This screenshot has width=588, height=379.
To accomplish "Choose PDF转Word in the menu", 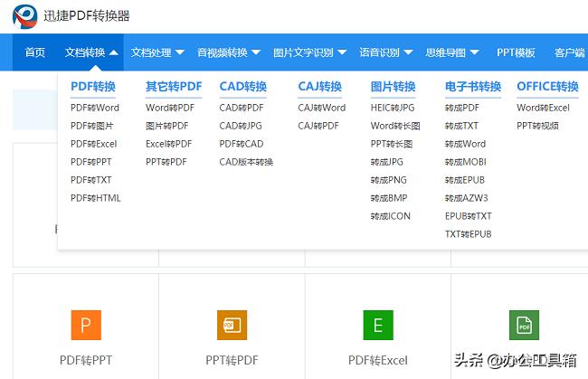I will [x=95, y=108].
